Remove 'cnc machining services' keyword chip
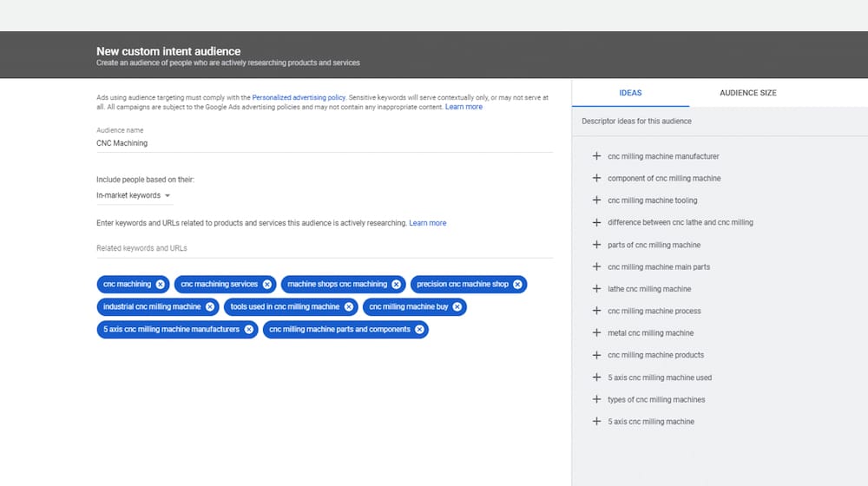The image size is (868, 486). [x=266, y=284]
